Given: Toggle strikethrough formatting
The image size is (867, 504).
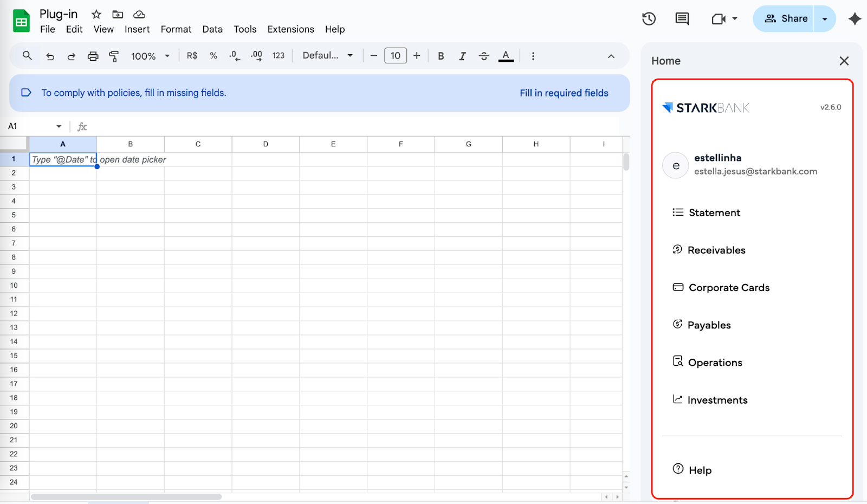Looking at the screenshot, I should click(x=484, y=56).
